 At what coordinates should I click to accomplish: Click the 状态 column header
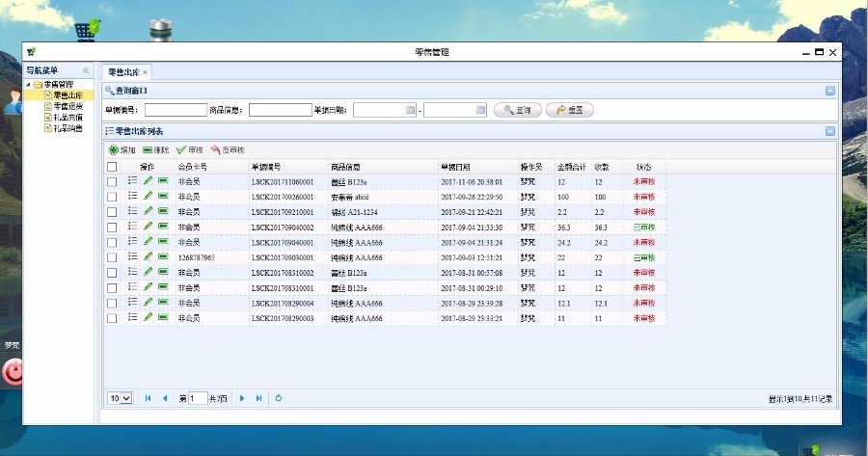tap(644, 167)
